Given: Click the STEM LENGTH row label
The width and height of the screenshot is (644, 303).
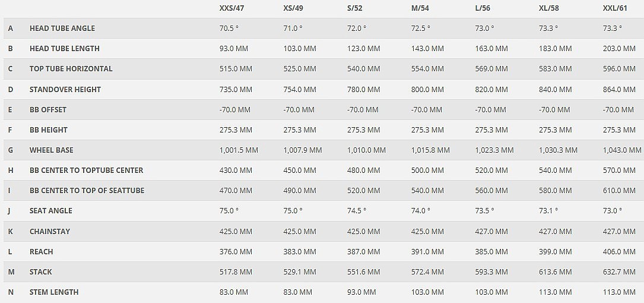Looking at the screenshot, I should click(54, 292).
